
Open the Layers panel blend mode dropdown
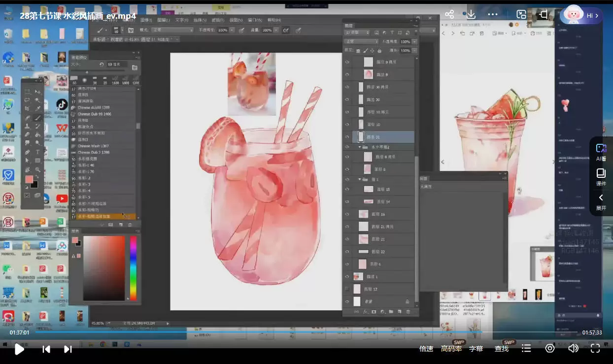click(362, 41)
